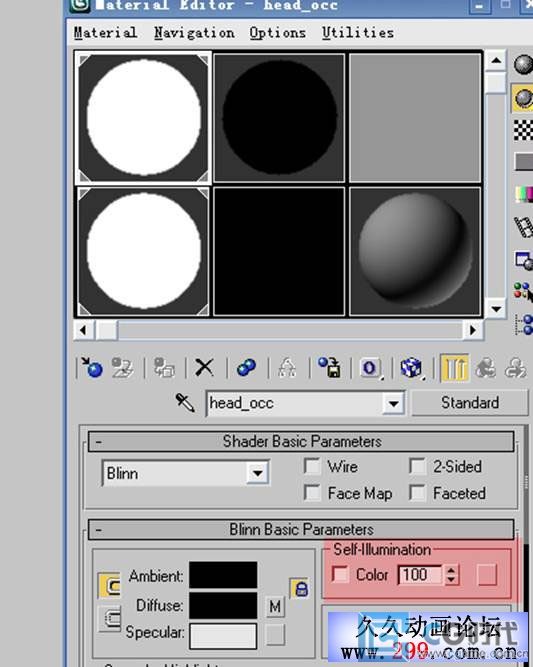Click Material Effects Channel icon

tap(370, 368)
